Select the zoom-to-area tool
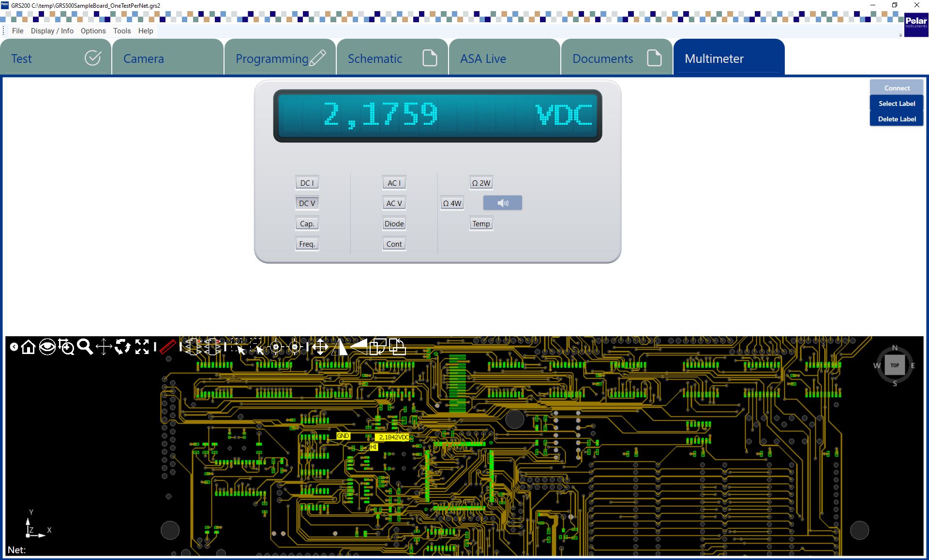The height and width of the screenshot is (560, 929). tap(66, 347)
